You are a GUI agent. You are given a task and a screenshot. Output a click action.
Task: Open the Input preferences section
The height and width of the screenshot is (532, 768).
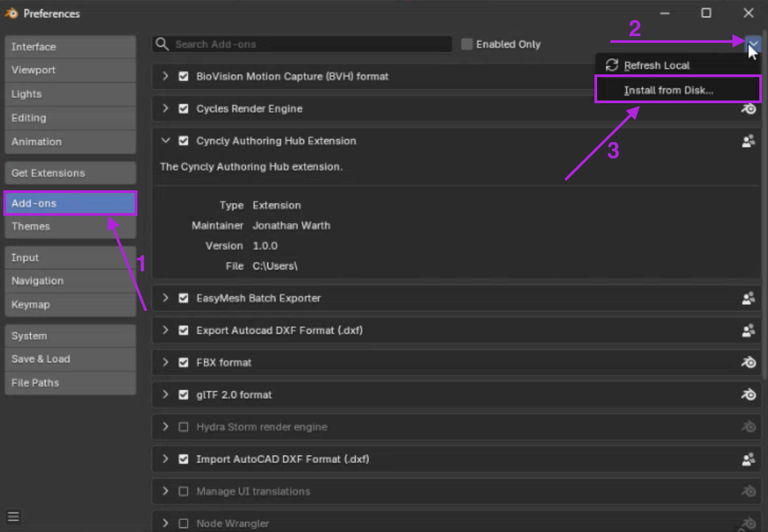coord(70,258)
